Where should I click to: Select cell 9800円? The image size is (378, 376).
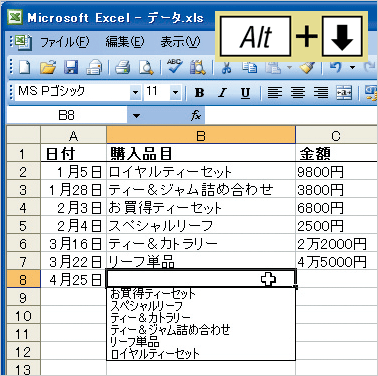point(337,172)
